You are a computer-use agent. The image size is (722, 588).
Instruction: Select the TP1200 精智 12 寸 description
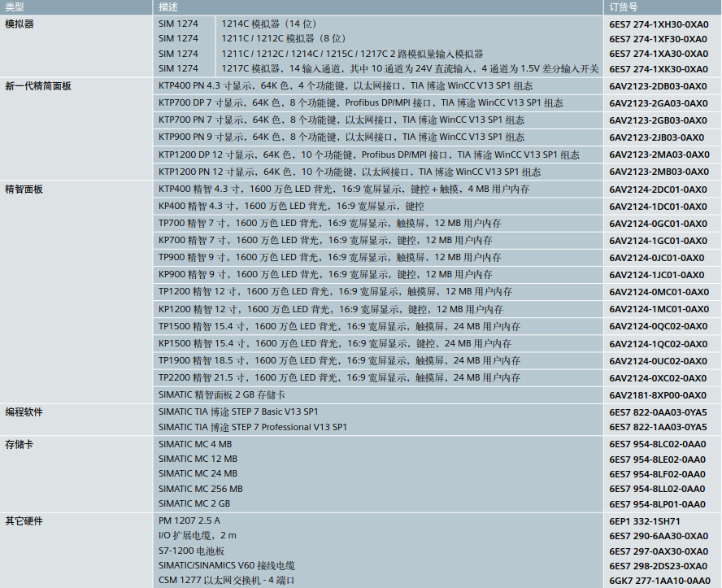(x=335, y=291)
